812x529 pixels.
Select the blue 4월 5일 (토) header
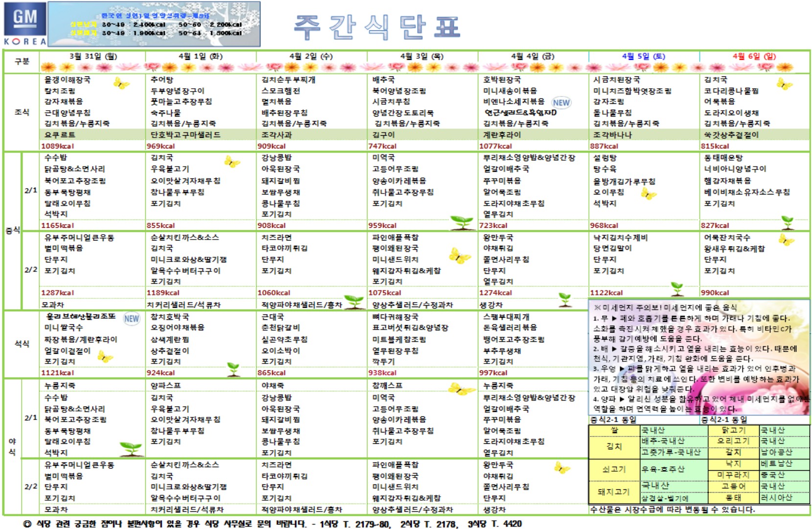[643, 56]
